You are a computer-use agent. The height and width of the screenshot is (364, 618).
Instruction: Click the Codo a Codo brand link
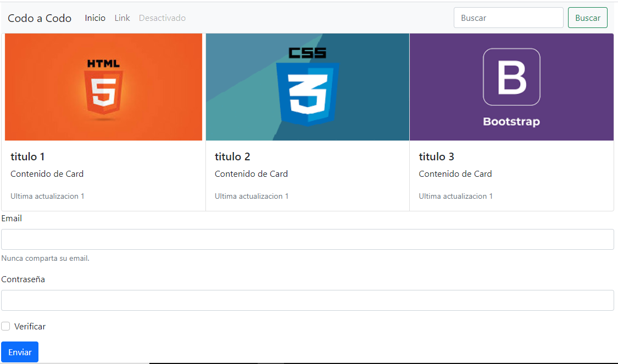pyautogui.click(x=40, y=18)
